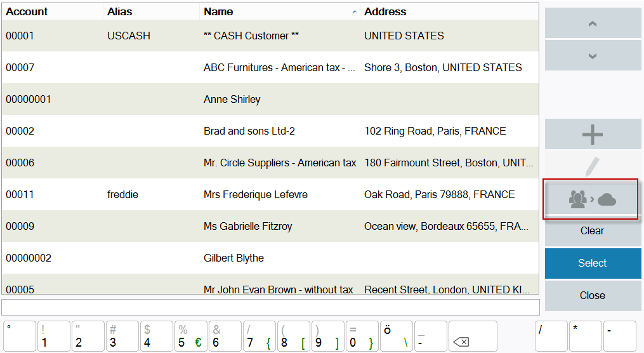Click the asterisk numpad key

tap(585, 336)
